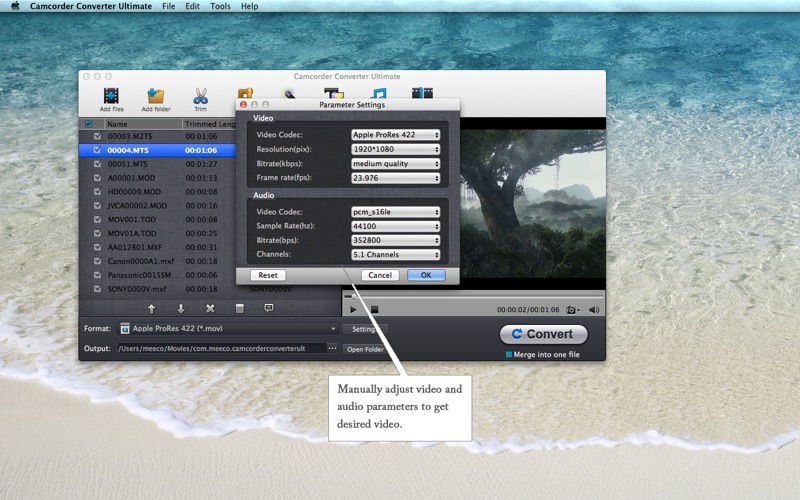
Task: Click the Reset button in Parameter Settings
Action: click(268, 275)
